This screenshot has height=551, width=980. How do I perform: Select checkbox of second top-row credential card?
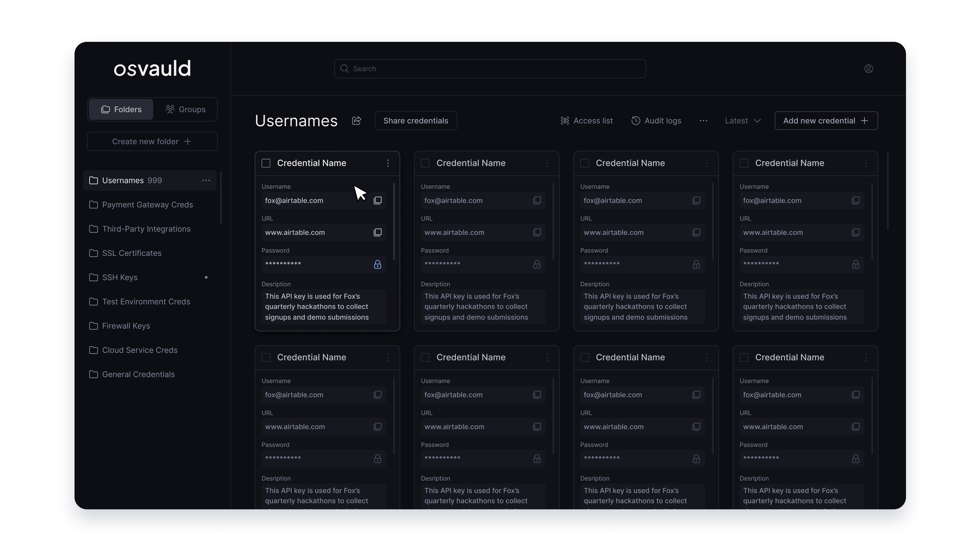click(425, 163)
